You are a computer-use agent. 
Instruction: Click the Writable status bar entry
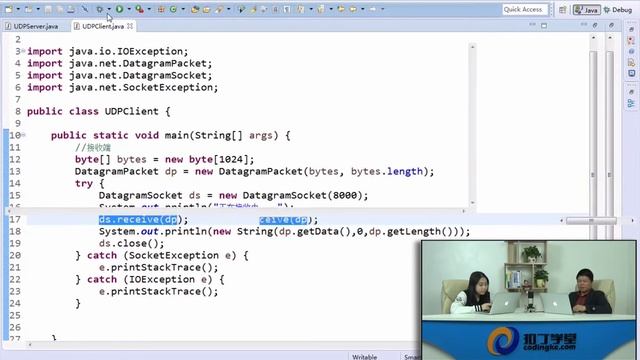point(364,356)
